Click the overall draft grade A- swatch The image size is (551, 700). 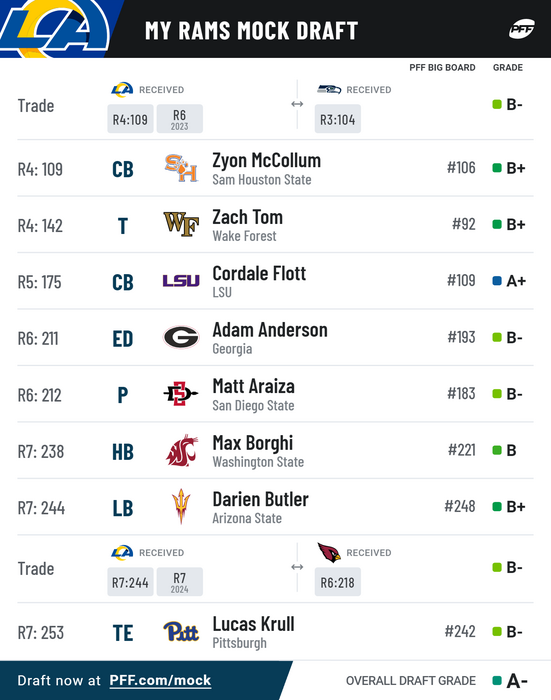click(497, 681)
